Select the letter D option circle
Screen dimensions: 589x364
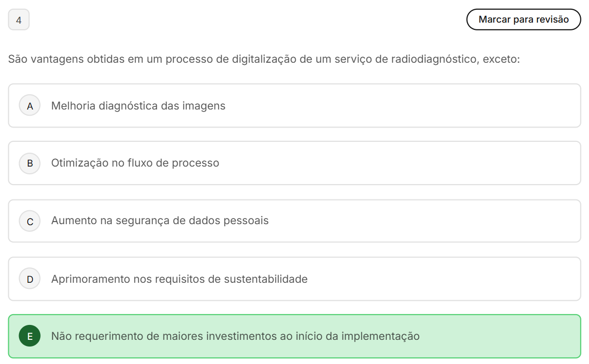point(30,279)
